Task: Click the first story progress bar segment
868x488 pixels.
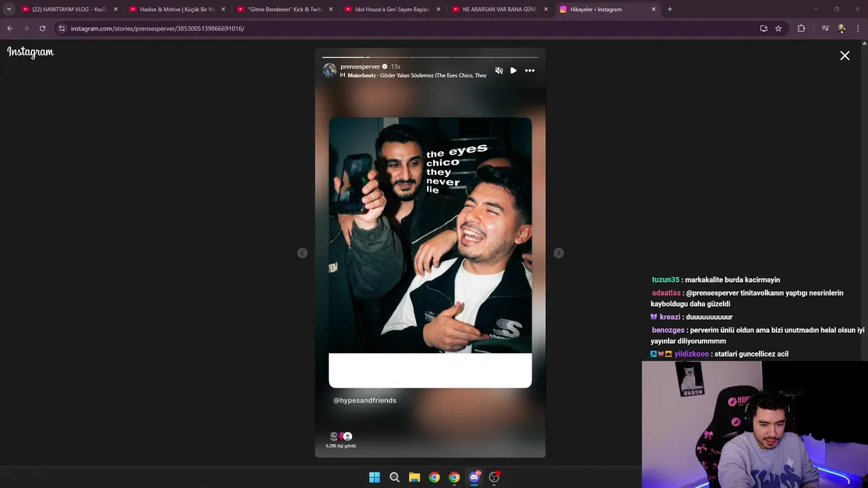Action: tap(343, 57)
